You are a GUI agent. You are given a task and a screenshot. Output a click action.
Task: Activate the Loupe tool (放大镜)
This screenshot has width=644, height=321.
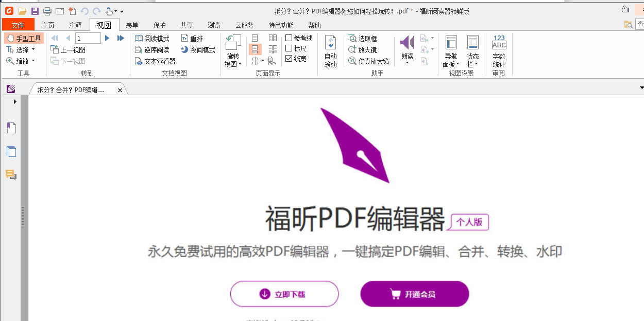click(363, 50)
